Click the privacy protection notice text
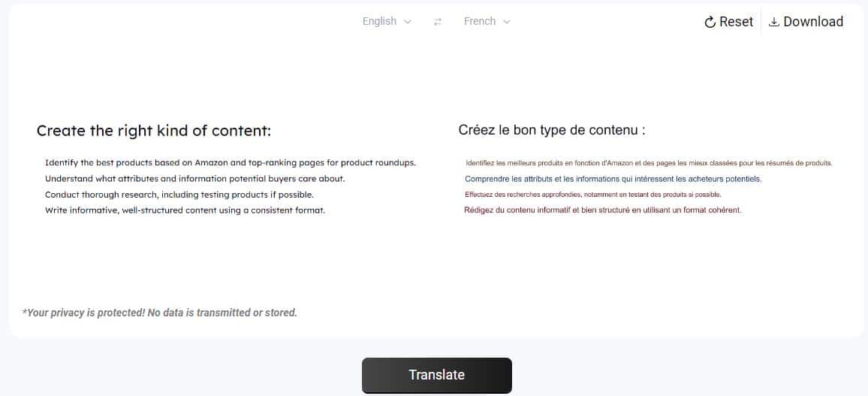The height and width of the screenshot is (396, 868). tap(160, 313)
